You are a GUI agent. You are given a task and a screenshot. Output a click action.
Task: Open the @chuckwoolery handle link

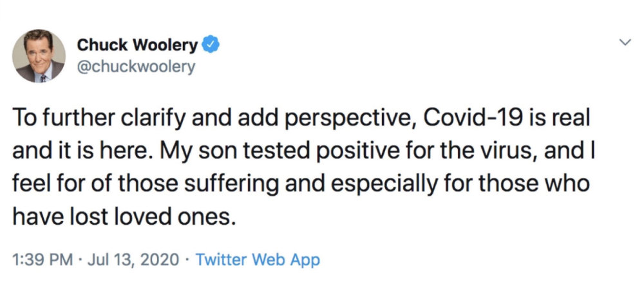click(x=136, y=66)
